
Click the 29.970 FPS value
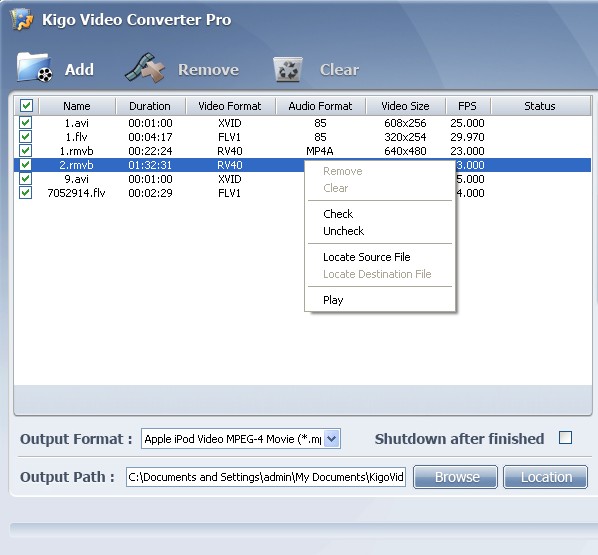[468, 137]
